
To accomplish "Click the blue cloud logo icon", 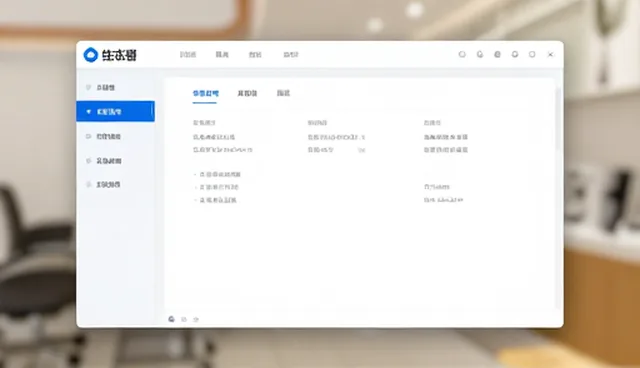I will [x=91, y=55].
